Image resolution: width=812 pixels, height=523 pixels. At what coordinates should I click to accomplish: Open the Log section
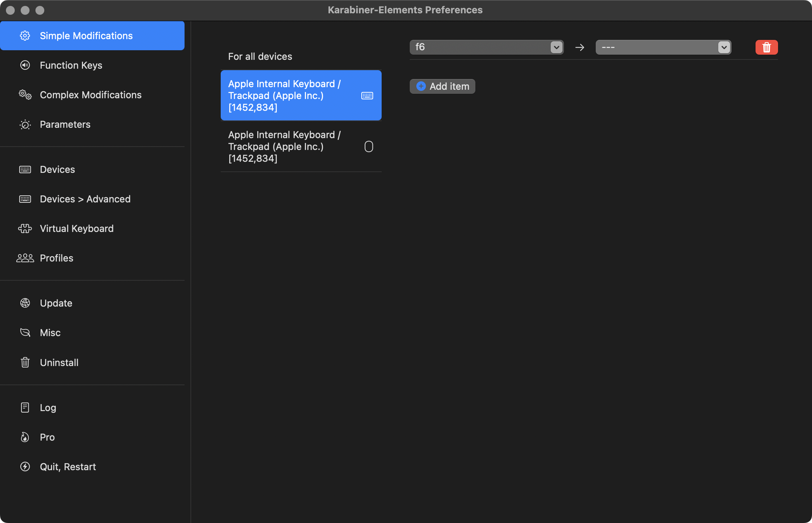pyautogui.click(x=48, y=407)
